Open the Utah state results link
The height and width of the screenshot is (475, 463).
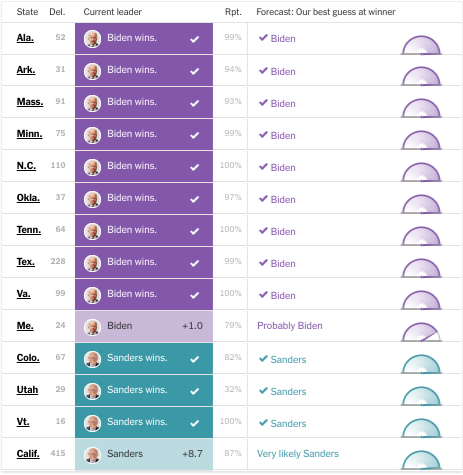tap(27, 390)
